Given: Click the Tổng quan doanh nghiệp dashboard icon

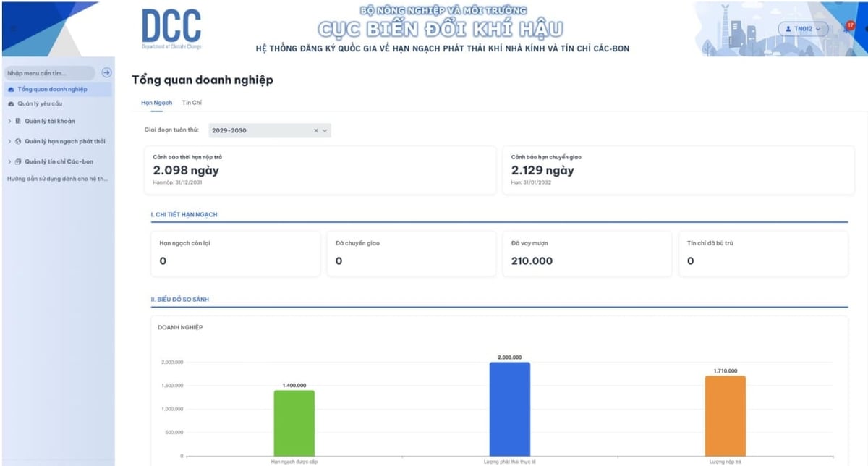Looking at the screenshot, I should [x=11, y=90].
